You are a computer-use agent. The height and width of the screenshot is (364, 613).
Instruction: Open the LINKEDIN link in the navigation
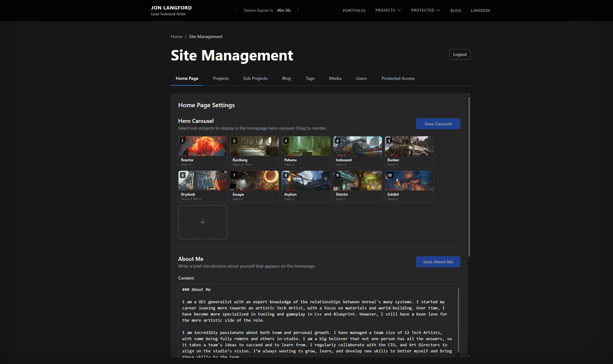[480, 11]
